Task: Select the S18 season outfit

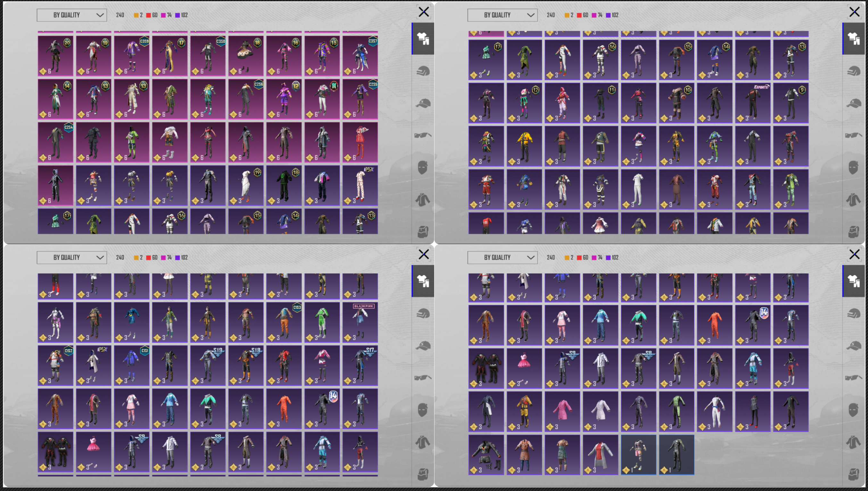Action: [x=246, y=366]
